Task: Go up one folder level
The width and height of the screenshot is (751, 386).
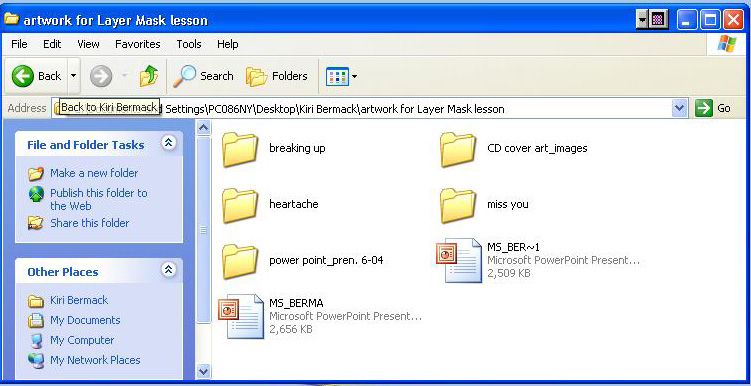Action: click(x=149, y=76)
